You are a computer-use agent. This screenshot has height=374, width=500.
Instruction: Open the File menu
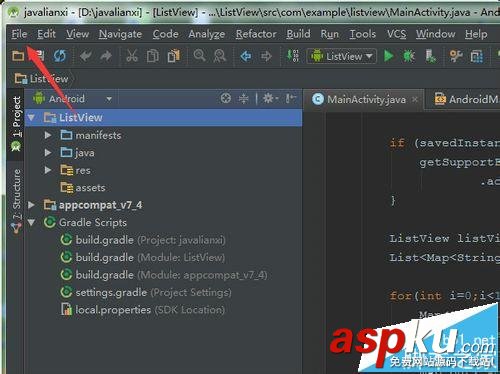[x=19, y=34]
